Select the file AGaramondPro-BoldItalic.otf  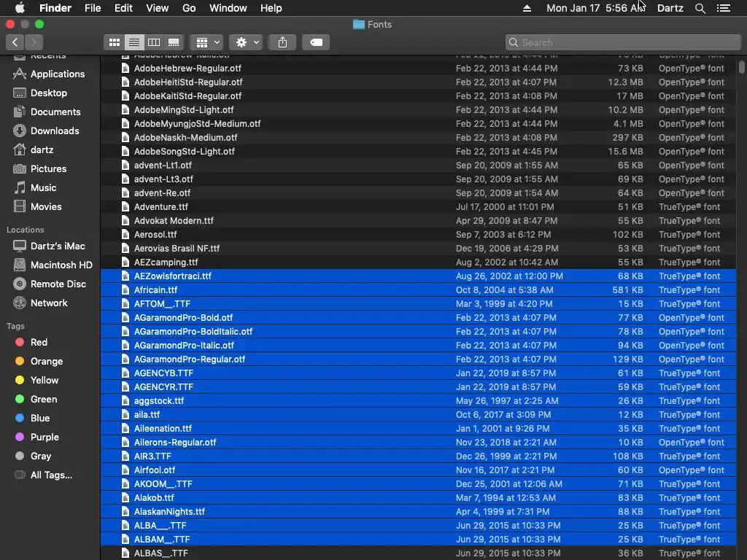[418, 332]
